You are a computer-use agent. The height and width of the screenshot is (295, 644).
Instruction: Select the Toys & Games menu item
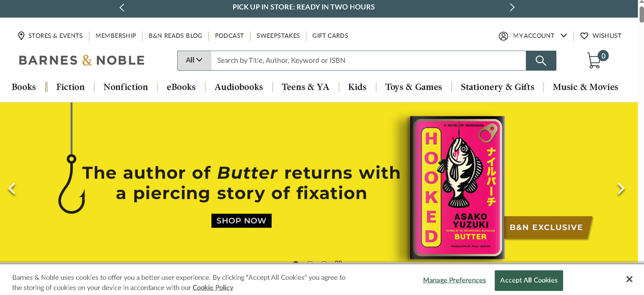pos(413,87)
